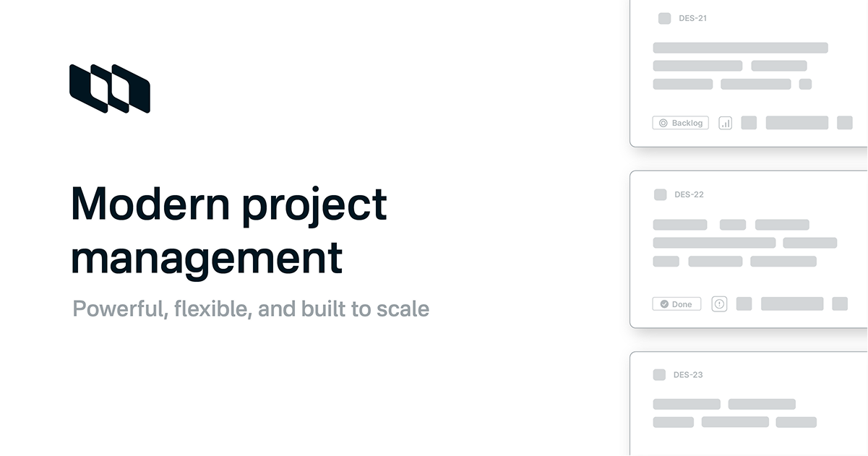
Task: Click the "Modern project management" headline
Action: tap(228, 231)
